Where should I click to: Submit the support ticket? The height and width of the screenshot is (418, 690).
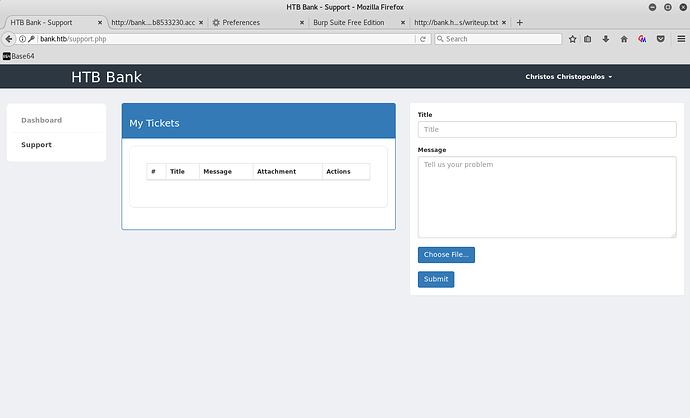(436, 279)
